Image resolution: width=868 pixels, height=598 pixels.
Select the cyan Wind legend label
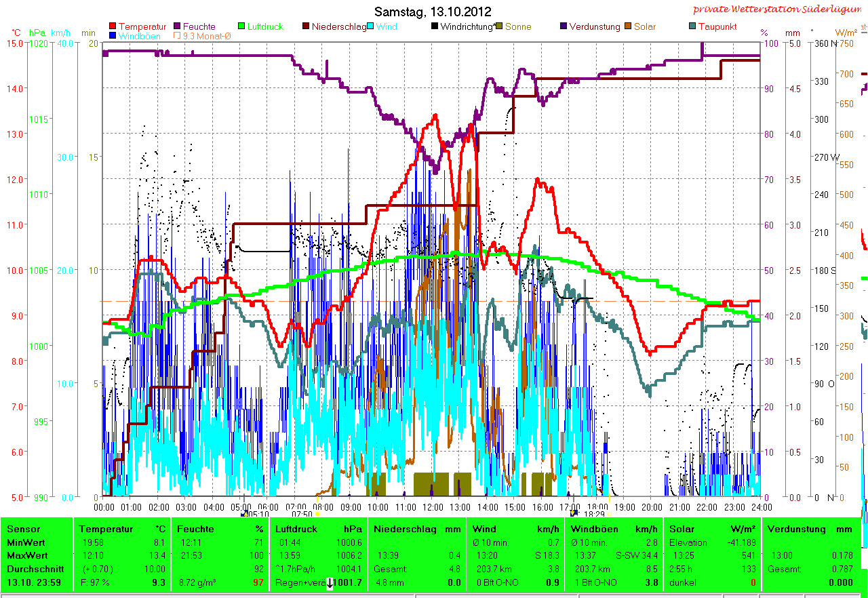[x=387, y=27]
